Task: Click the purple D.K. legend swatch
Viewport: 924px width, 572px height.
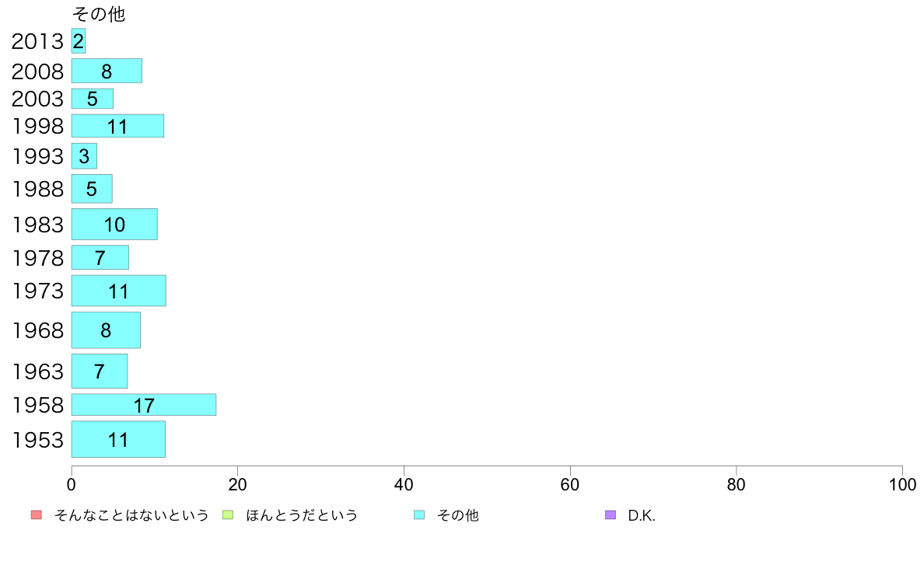Action: (611, 514)
